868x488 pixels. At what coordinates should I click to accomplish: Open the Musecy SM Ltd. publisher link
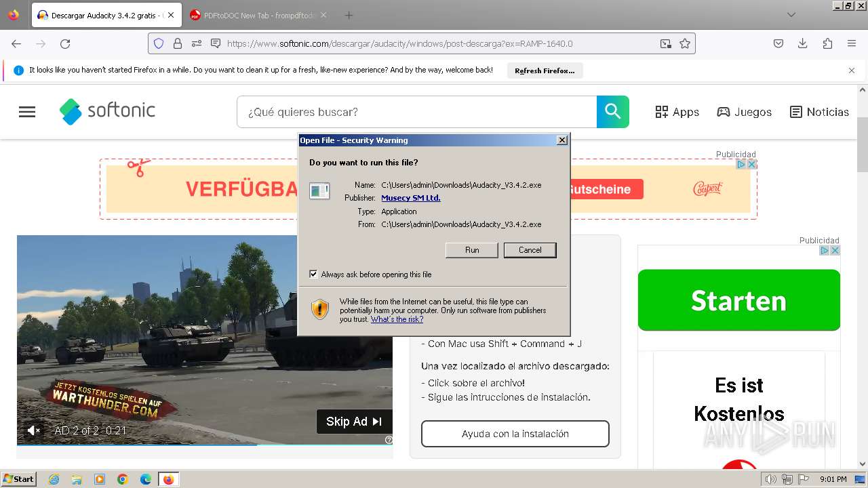point(411,198)
